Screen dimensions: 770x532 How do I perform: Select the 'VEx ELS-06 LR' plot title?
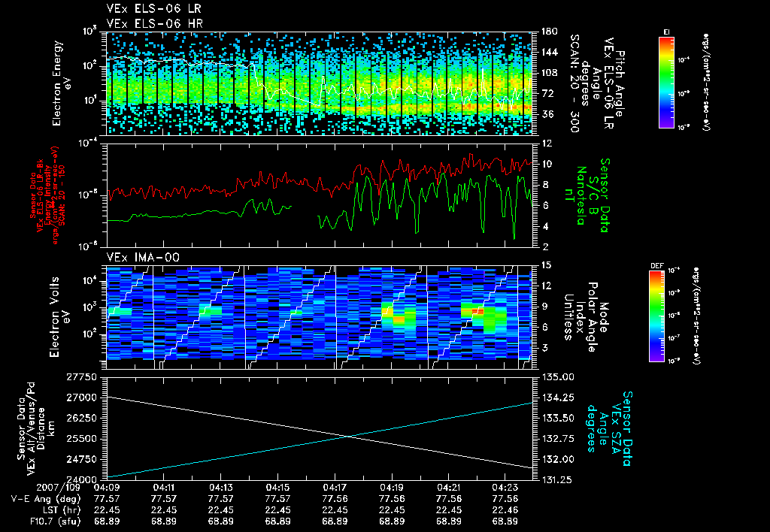(153, 9)
